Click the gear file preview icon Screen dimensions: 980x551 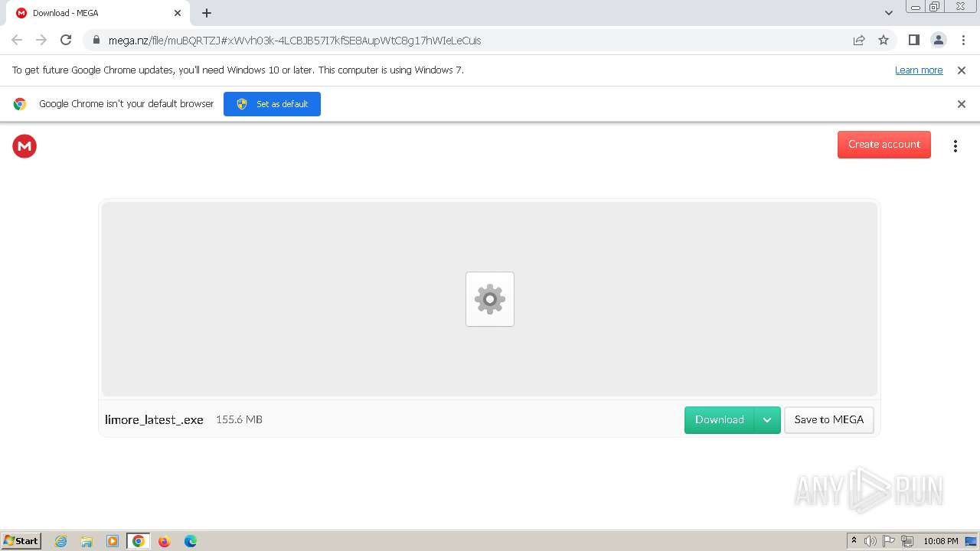(490, 299)
